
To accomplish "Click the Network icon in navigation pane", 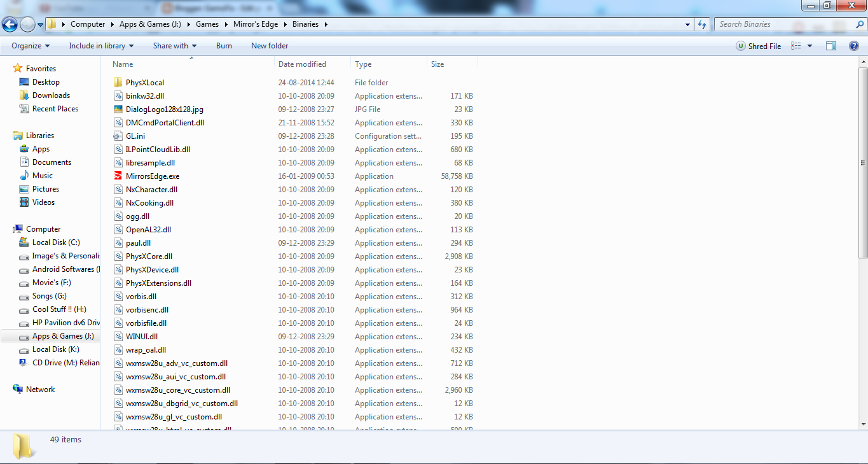I will click(x=18, y=390).
